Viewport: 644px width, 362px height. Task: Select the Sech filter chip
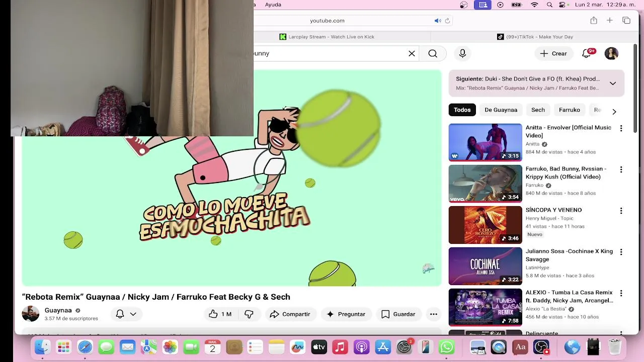(x=538, y=110)
